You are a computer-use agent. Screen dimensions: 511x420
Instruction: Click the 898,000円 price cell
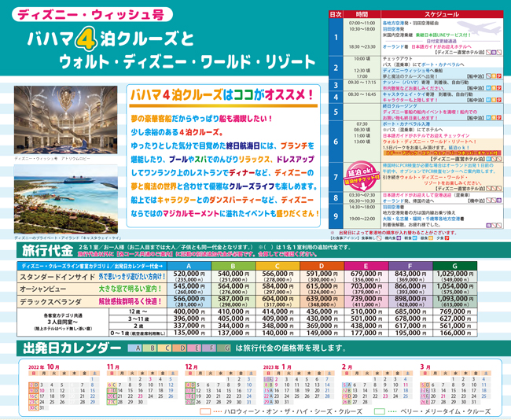coord(410,301)
